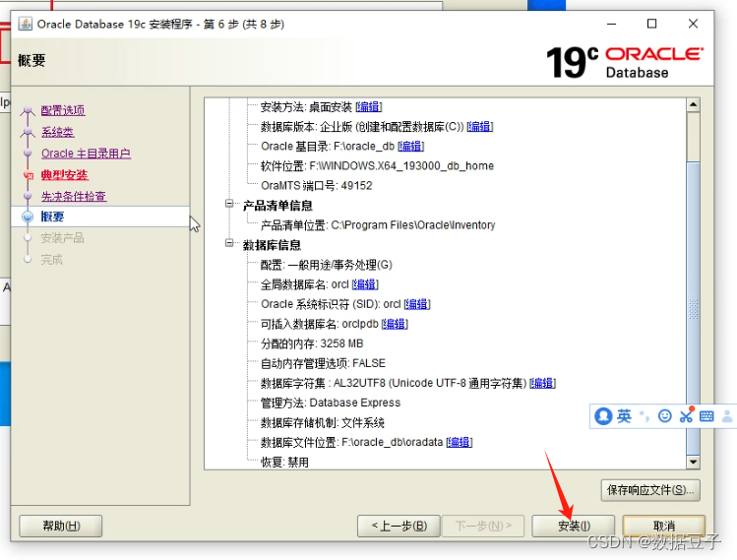Click the IME logo icon on input toolbar
This screenshot has width=737, height=560.
(x=603, y=416)
